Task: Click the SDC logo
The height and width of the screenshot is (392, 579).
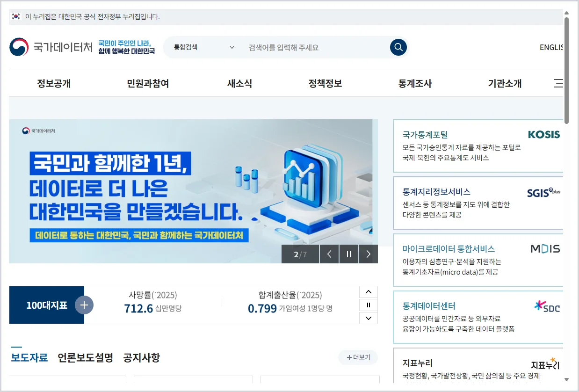Action: (547, 307)
